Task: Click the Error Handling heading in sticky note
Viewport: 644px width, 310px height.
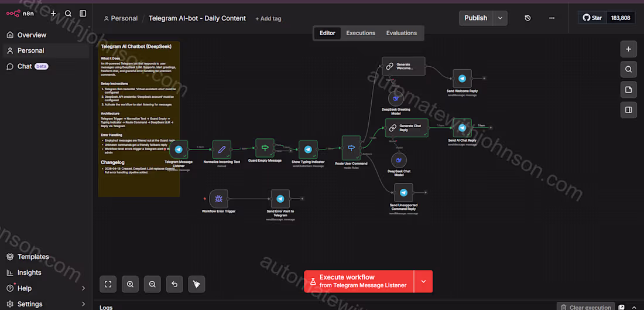Action: tap(112, 135)
